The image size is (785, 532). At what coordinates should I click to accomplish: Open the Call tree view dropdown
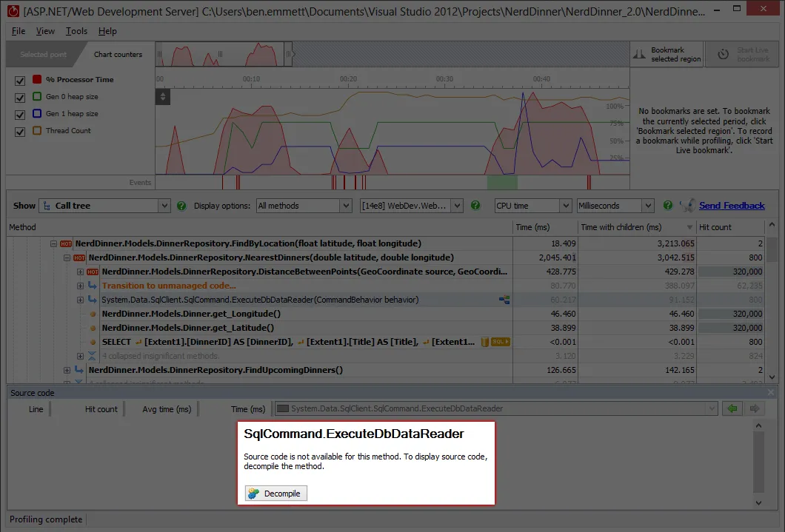[x=164, y=206]
